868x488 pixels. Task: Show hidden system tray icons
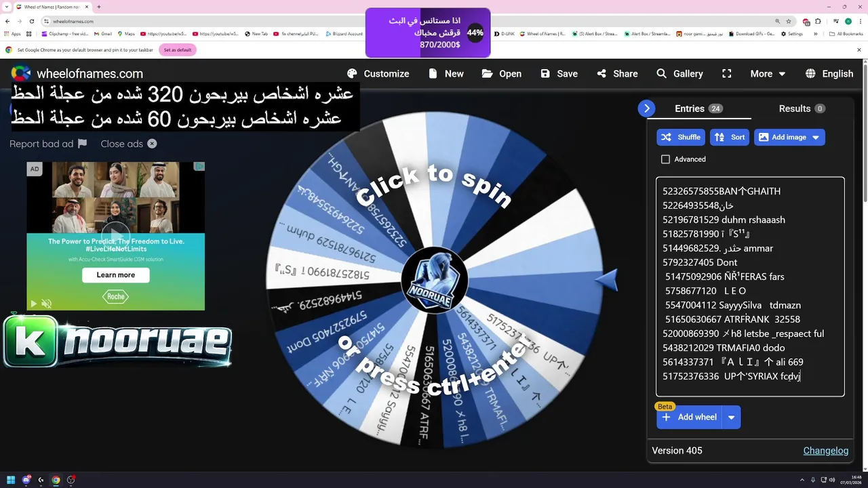tap(803, 480)
